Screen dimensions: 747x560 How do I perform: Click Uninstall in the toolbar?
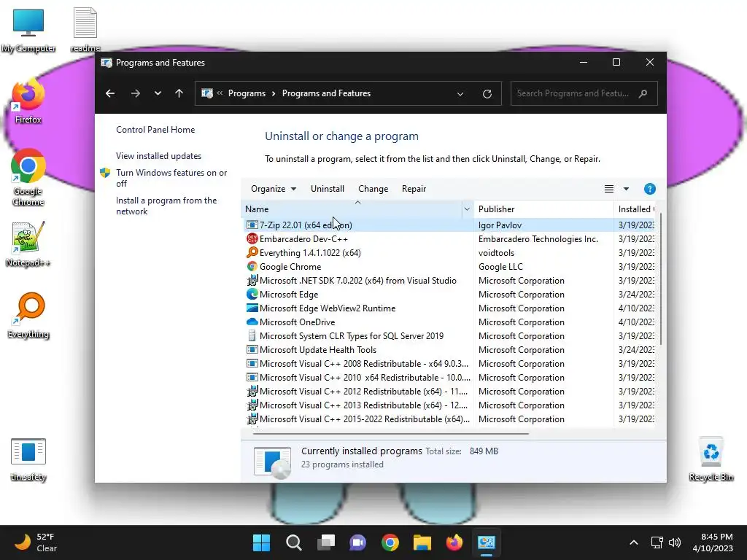(328, 189)
